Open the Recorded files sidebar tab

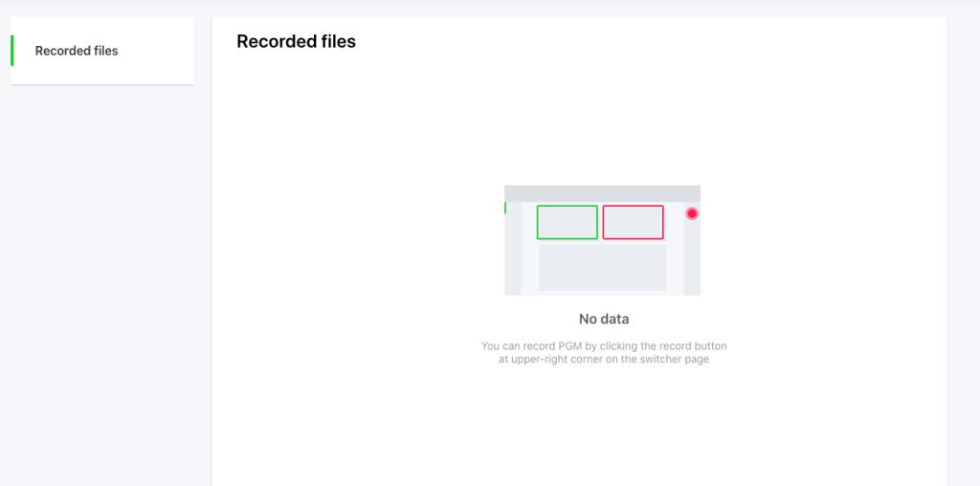coord(77,51)
